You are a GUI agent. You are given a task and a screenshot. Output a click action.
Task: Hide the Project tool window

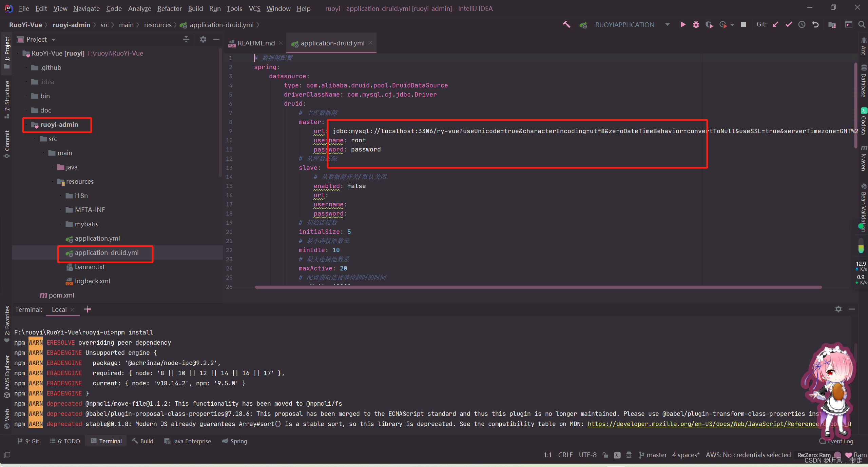pos(216,39)
